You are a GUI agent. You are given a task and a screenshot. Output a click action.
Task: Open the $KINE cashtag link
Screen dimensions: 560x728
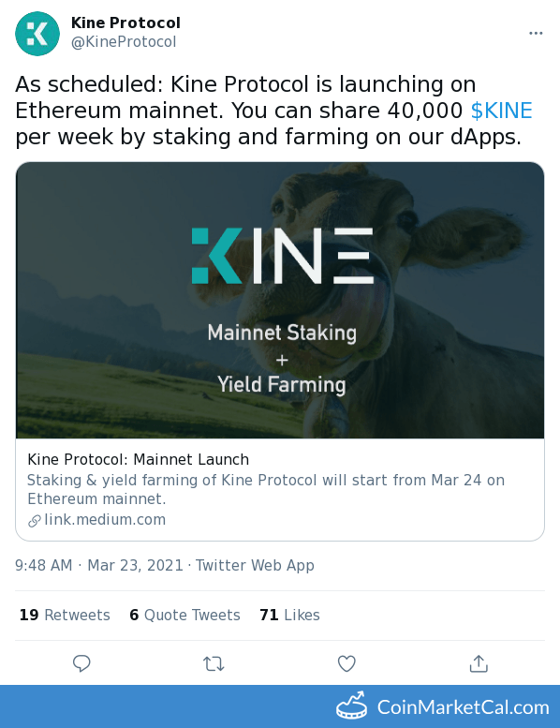tap(502, 111)
